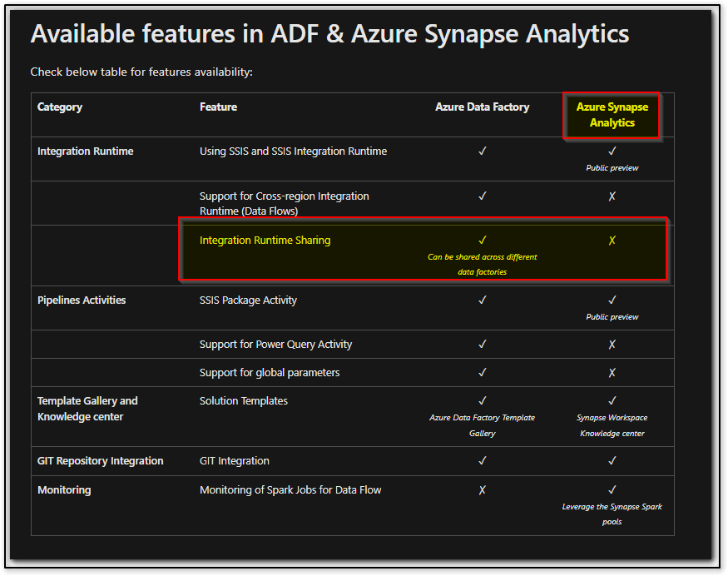Click 'Support for global parameters' cell
728x576 pixels.
tap(270, 373)
